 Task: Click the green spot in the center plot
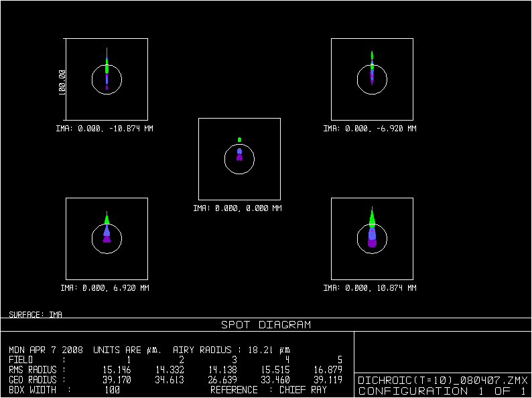[240, 140]
